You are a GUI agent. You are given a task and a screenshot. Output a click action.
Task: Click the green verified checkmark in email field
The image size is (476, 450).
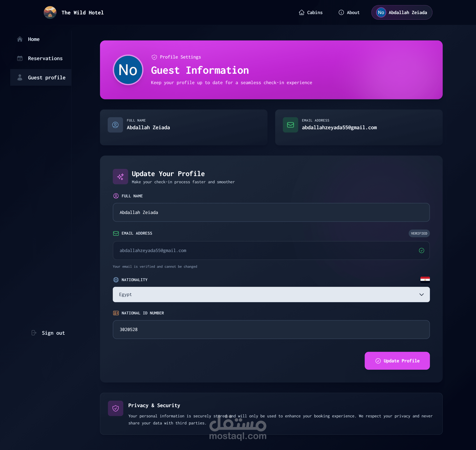pyautogui.click(x=421, y=250)
